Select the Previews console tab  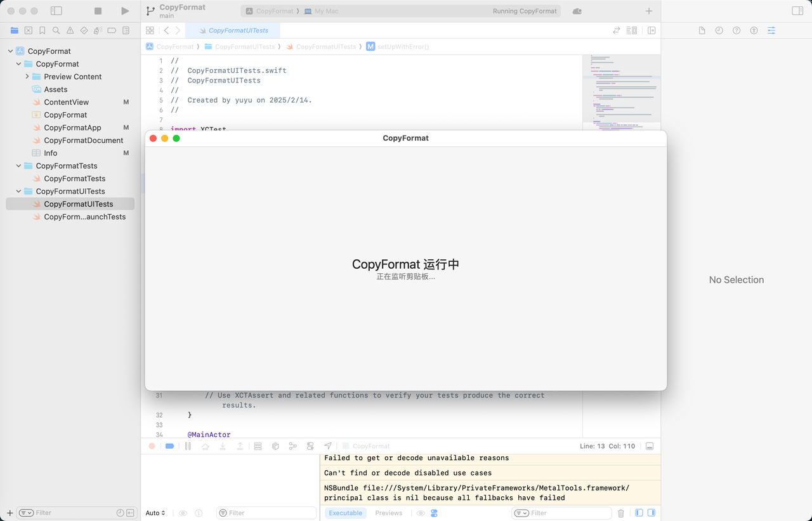click(x=388, y=513)
